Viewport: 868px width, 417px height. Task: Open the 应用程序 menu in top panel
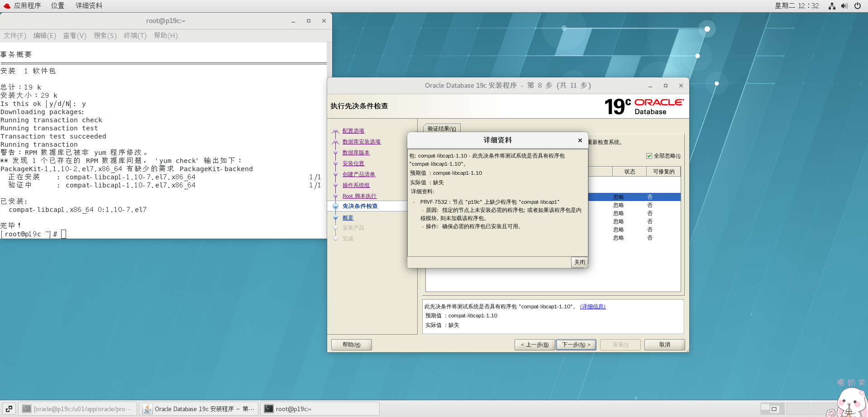point(22,5)
